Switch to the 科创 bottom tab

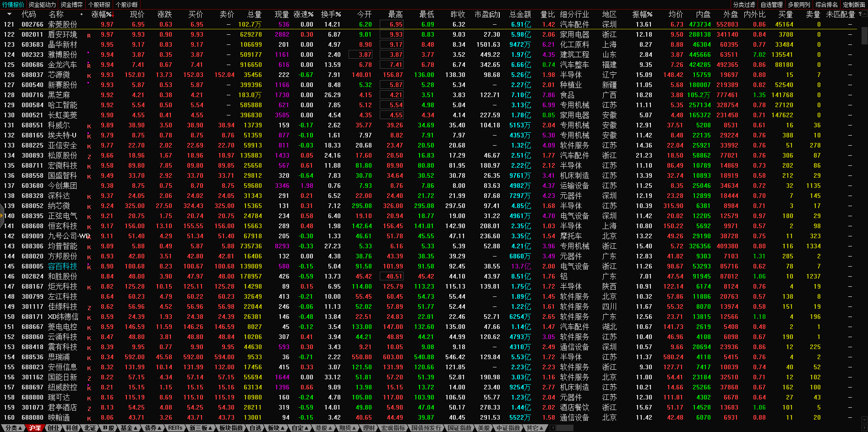tap(71, 428)
